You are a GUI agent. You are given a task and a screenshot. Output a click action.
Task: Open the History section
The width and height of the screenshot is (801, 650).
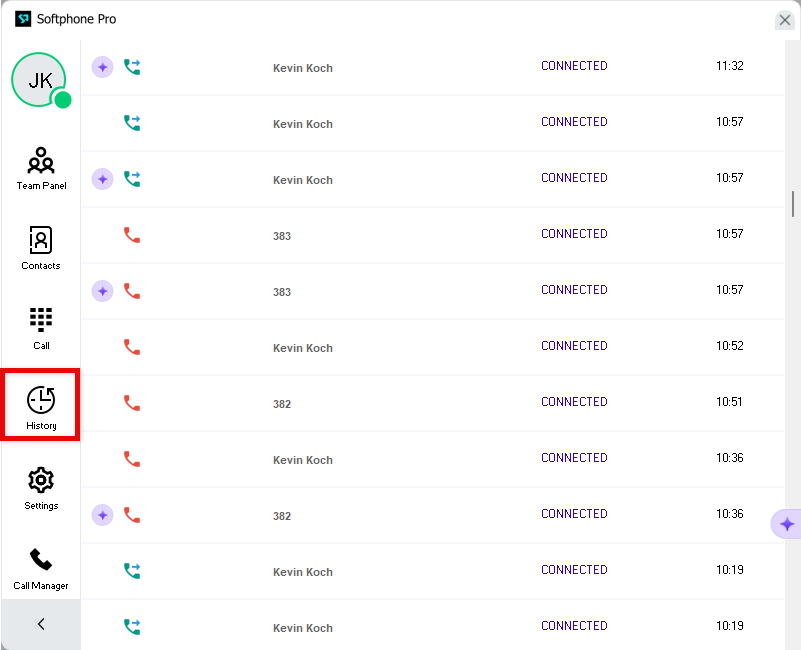coord(41,407)
